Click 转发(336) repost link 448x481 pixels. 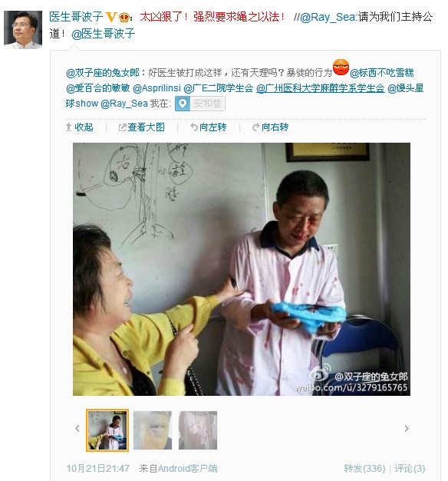tap(364, 469)
